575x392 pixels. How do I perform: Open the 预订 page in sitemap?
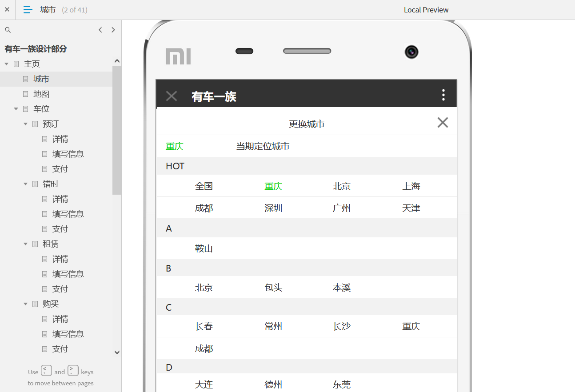click(51, 124)
